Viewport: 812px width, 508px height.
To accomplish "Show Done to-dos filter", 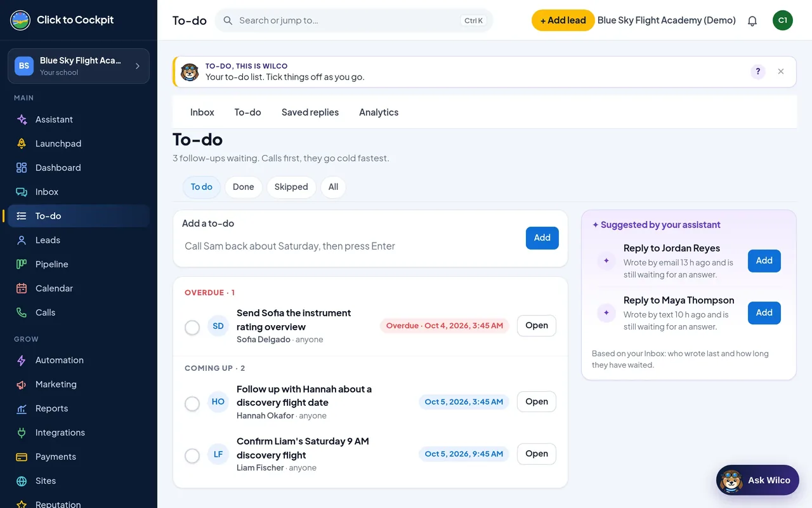I will click(244, 187).
